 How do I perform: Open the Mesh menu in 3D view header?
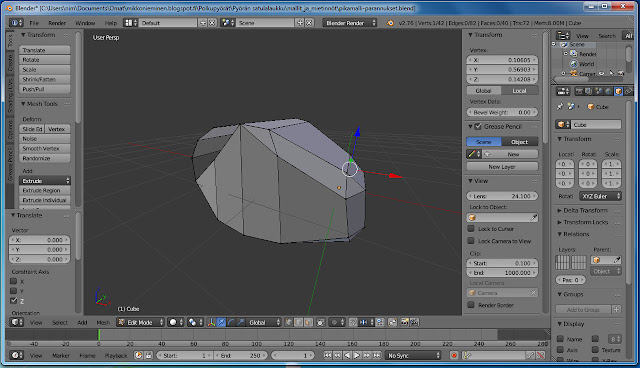click(x=103, y=322)
